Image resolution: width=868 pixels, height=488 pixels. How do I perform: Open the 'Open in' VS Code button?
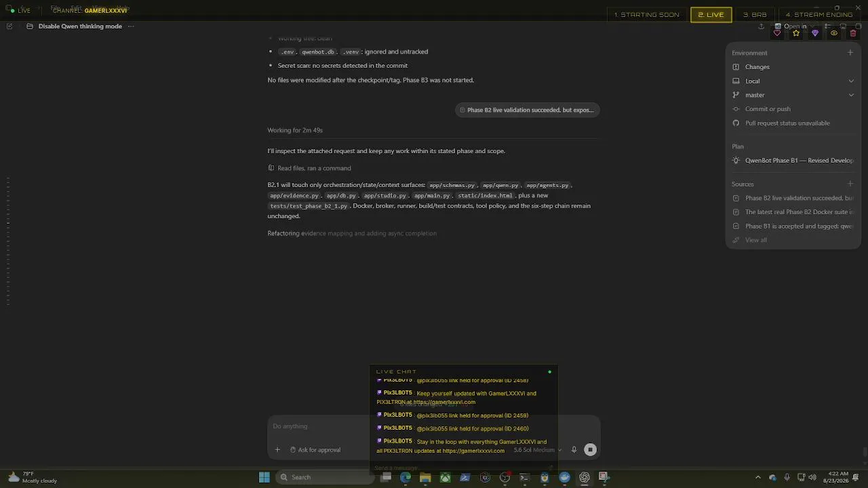[x=791, y=26]
